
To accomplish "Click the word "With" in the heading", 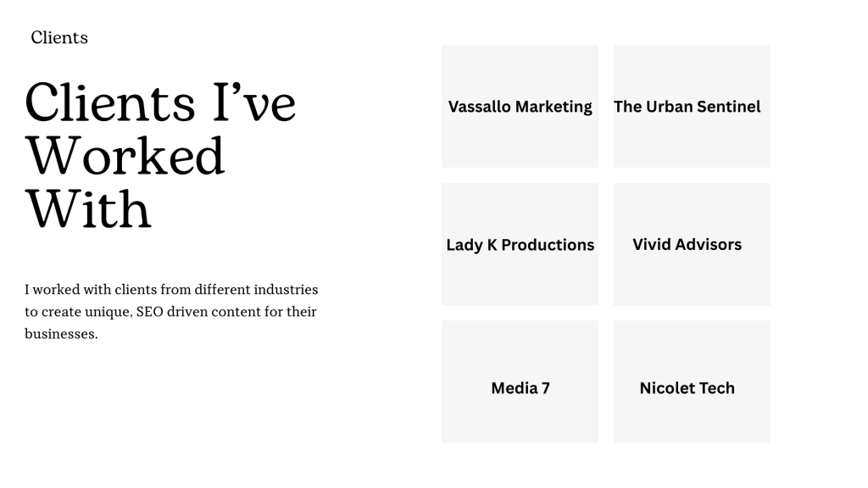I will pyautogui.click(x=88, y=208).
